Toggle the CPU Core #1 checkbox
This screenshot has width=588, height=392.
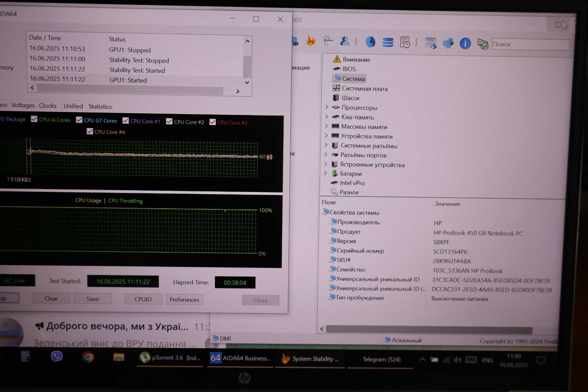pyautogui.click(x=126, y=121)
